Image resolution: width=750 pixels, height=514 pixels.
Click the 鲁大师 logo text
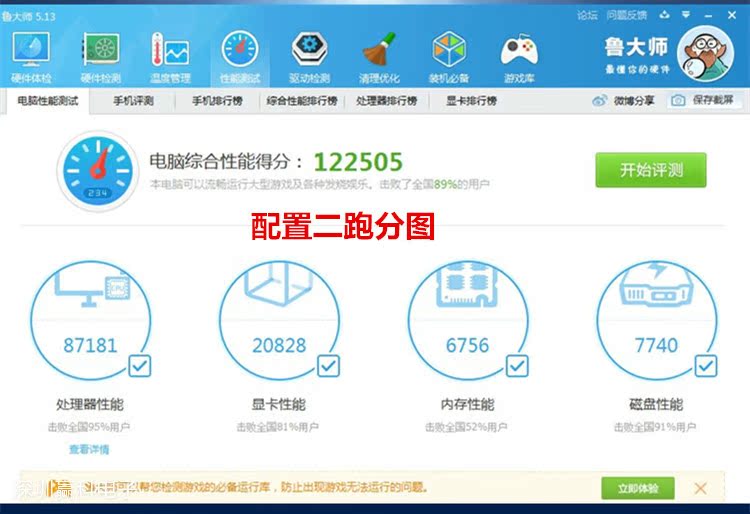(636, 47)
